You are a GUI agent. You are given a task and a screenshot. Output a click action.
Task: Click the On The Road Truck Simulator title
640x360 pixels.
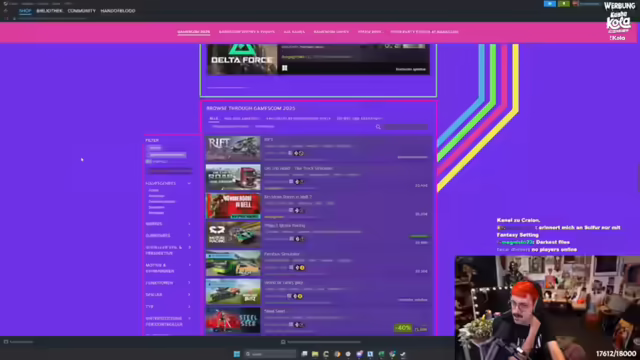pyautogui.click(x=298, y=168)
